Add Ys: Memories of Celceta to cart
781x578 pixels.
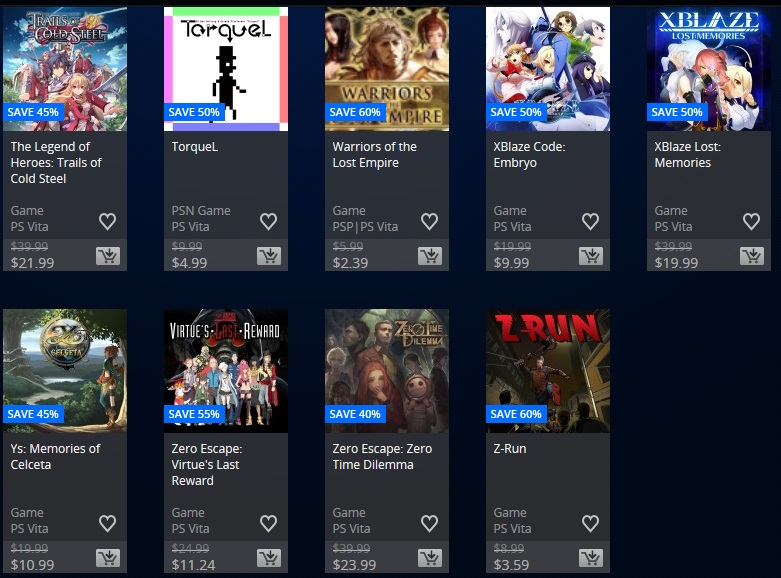point(108,558)
